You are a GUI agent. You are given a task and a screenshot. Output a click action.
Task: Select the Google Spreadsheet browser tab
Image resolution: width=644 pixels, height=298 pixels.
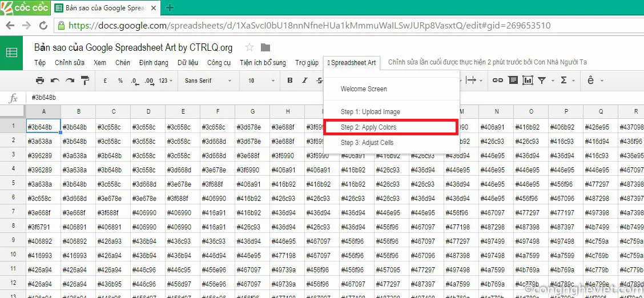tap(106, 8)
